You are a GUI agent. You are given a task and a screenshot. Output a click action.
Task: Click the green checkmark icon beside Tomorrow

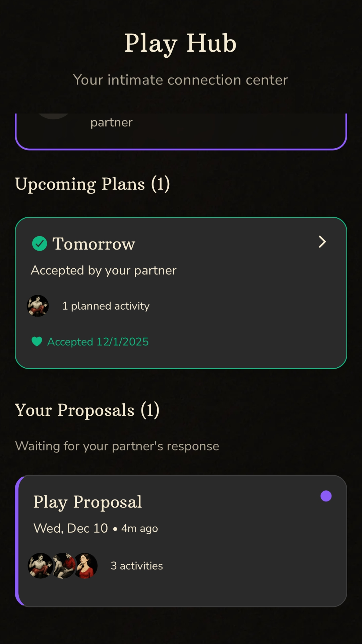pyautogui.click(x=40, y=244)
